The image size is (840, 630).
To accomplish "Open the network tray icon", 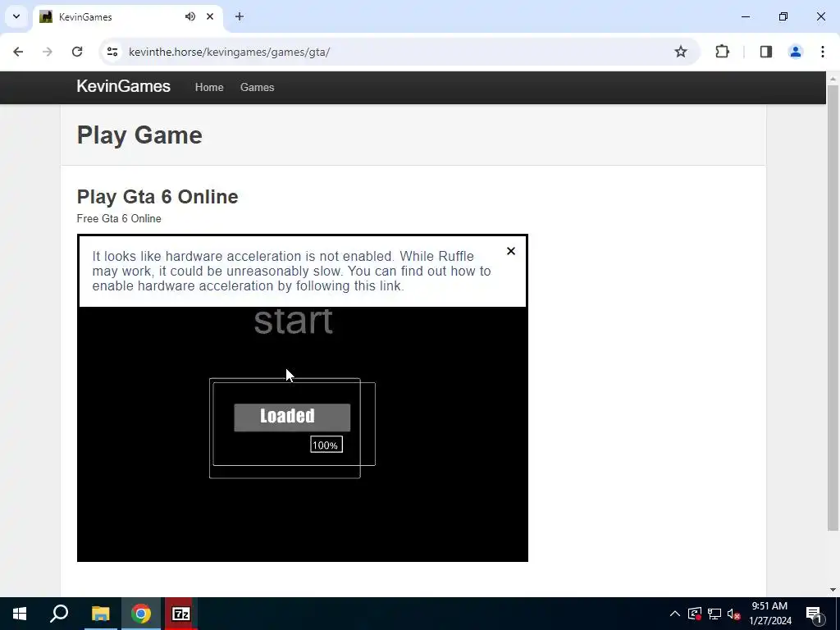I will (714, 614).
